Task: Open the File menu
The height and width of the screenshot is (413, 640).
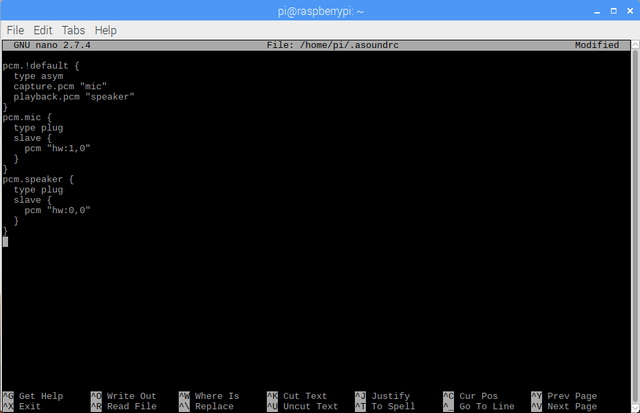Action: (15, 30)
